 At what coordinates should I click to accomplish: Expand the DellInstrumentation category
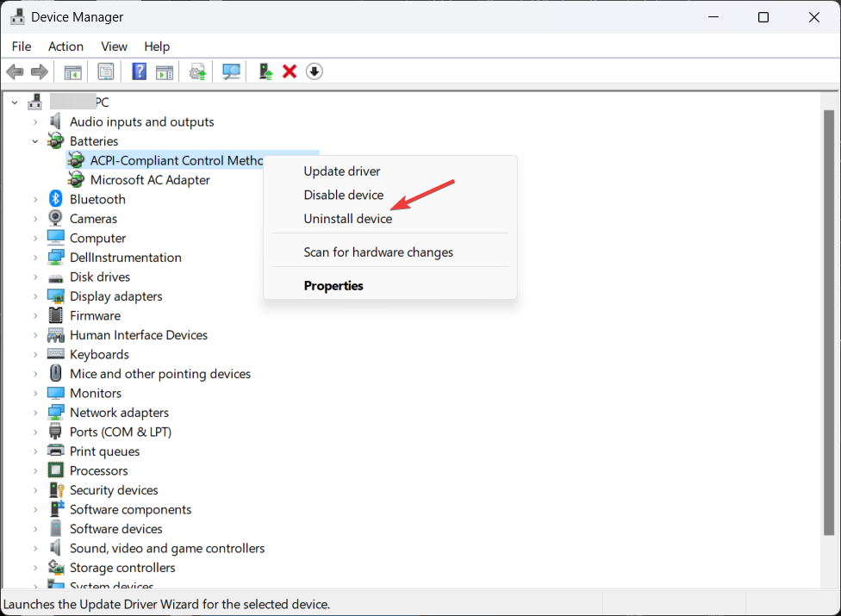35,258
